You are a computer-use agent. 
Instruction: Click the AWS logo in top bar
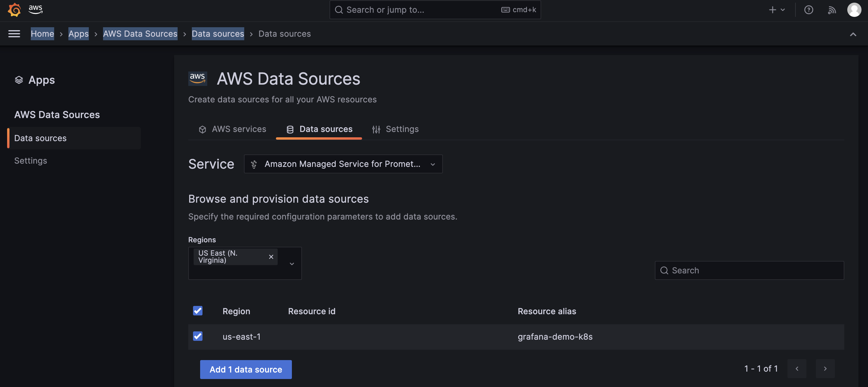36,9
